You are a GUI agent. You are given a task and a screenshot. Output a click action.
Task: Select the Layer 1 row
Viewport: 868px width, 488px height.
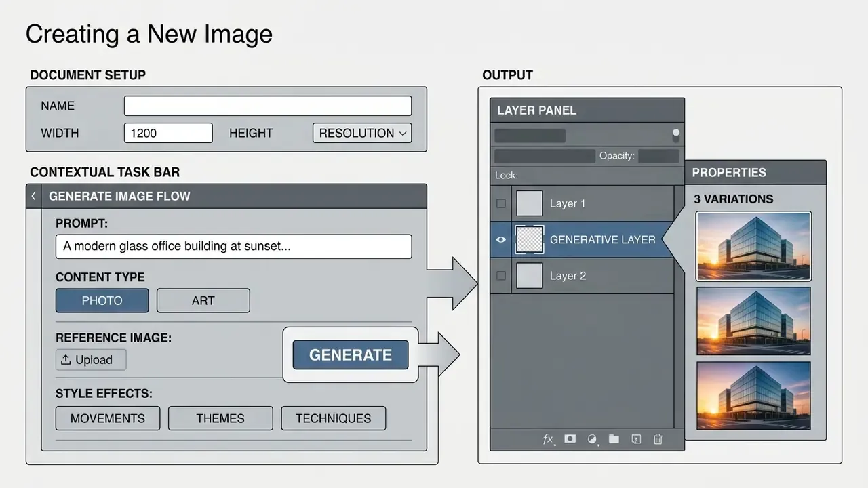click(582, 203)
